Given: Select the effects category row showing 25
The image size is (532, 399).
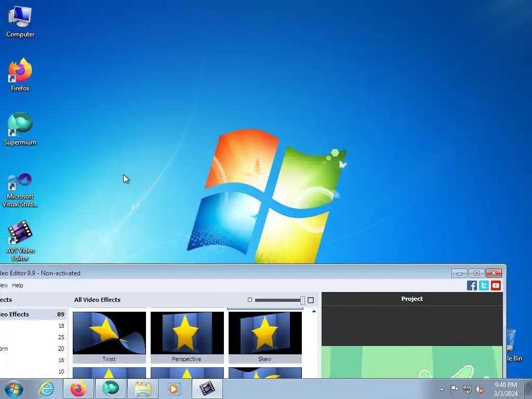Looking at the screenshot, I should click(33, 337).
